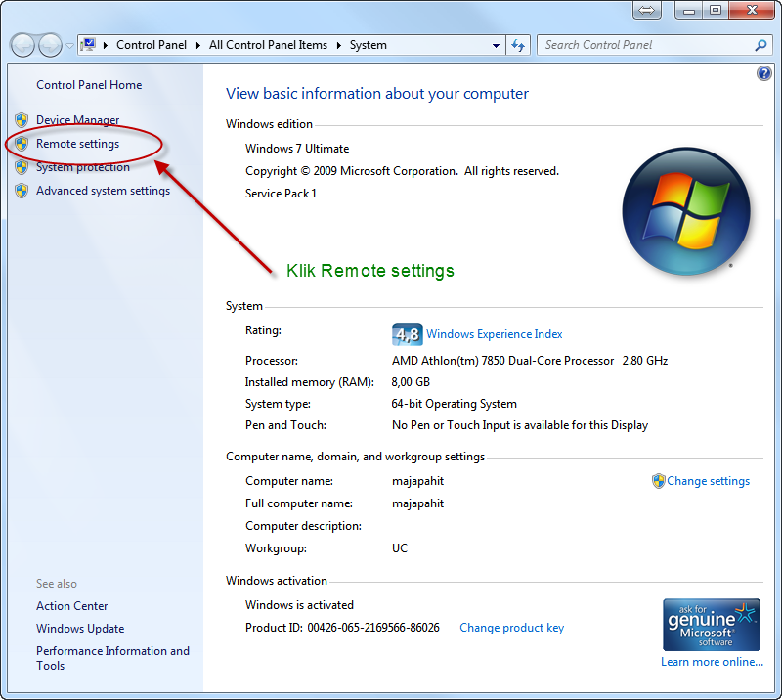Screen dimensions: 782x700
Task: Click the back navigation arrow button
Action: (22, 45)
